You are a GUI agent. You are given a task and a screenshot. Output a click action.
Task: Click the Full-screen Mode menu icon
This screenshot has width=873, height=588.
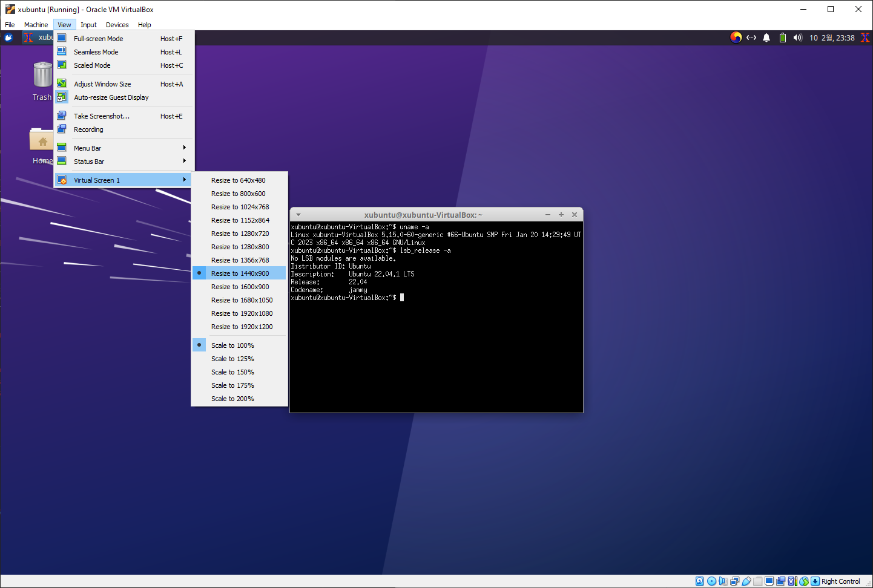tap(62, 38)
